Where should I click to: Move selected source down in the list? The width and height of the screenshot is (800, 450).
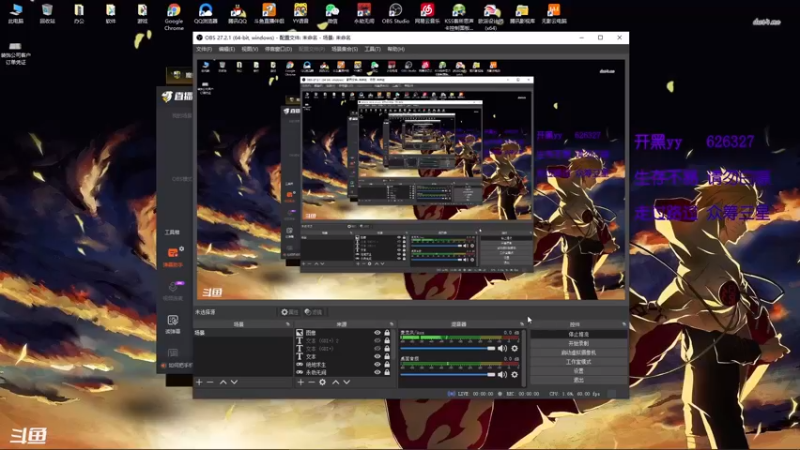point(347,382)
